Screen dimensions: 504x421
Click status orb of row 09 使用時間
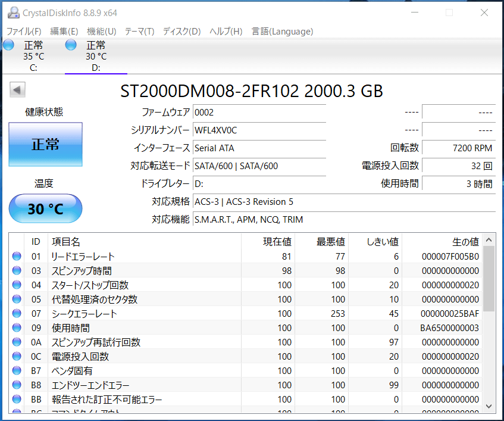pyautogui.click(x=17, y=328)
